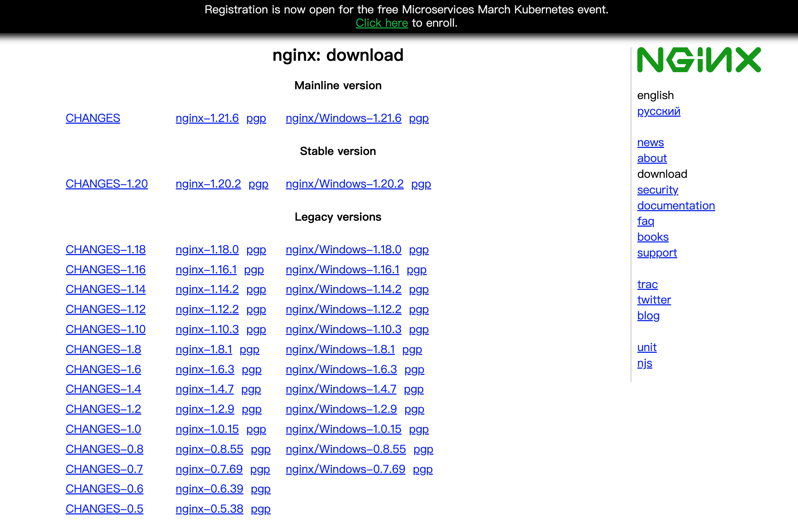Go to the news page
The image size is (798, 532).
[x=651, y=142]
